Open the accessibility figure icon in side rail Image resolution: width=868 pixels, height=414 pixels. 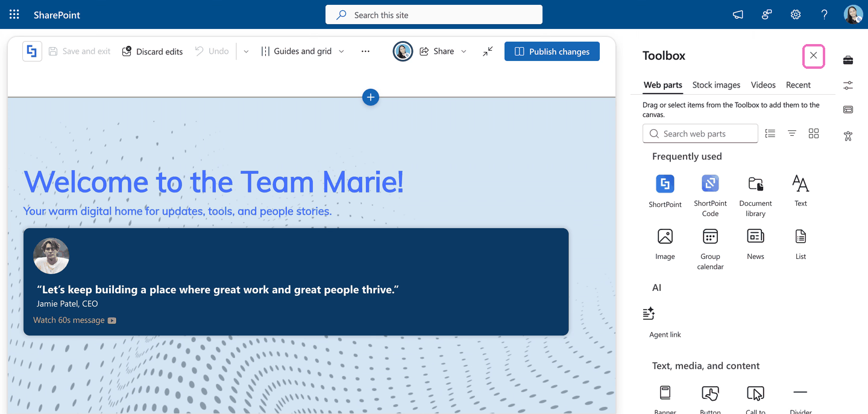click(x=848, y=136)
